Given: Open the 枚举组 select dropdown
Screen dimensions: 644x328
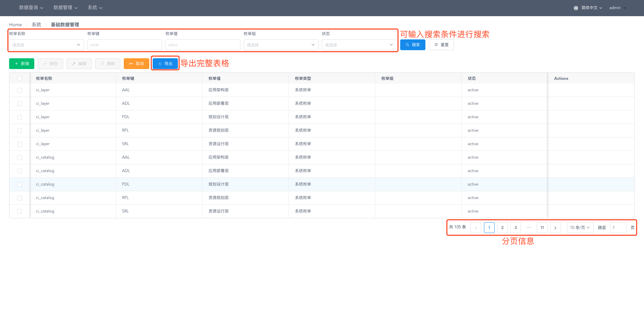Looking at the screenshot, I should [281, 45].
